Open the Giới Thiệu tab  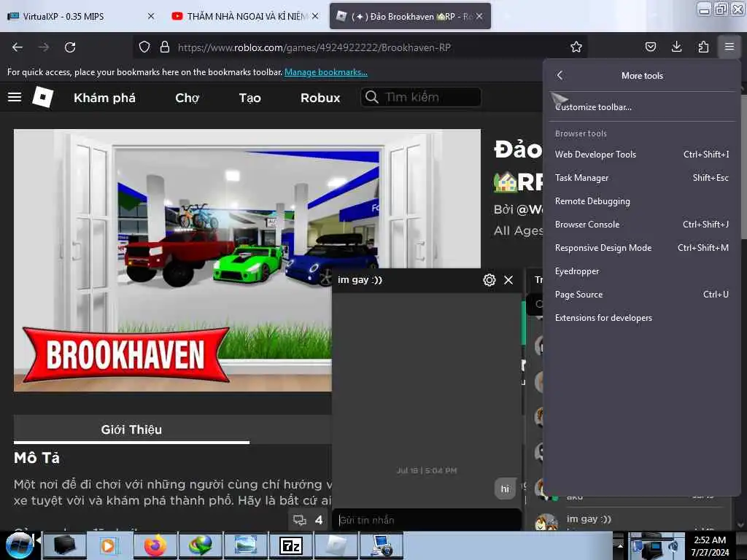[131, 429]
